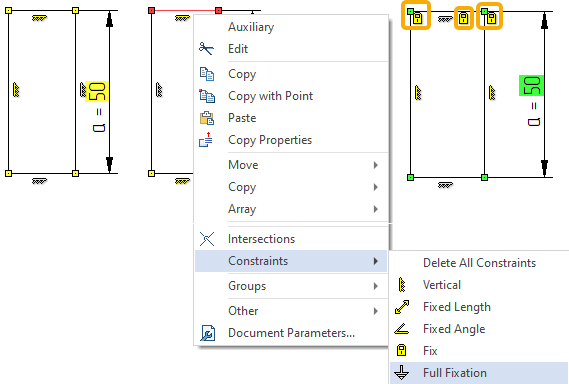Click the Full Fixation ground icon
The image size is (569, 384).
(x=402, y=373)
